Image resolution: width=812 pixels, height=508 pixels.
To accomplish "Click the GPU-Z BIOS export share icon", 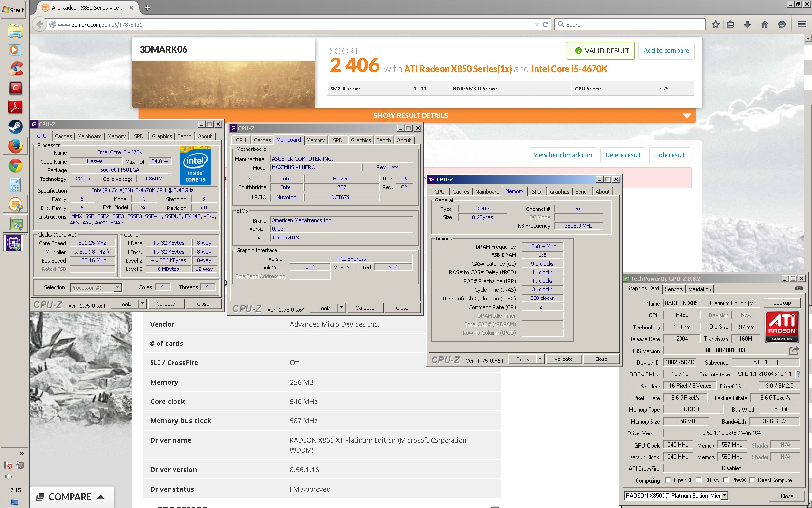I will [794, 350].
